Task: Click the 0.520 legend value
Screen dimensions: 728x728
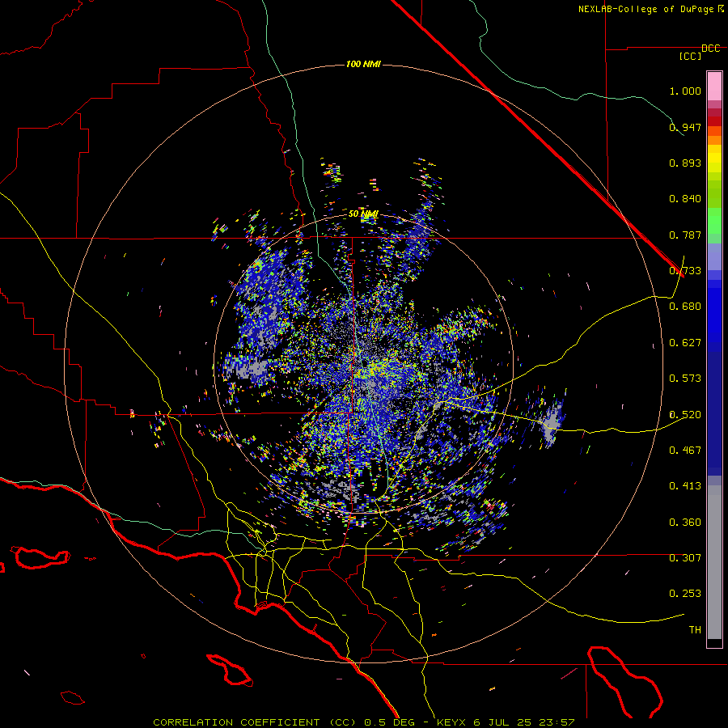Action: [x=685, y=415]
